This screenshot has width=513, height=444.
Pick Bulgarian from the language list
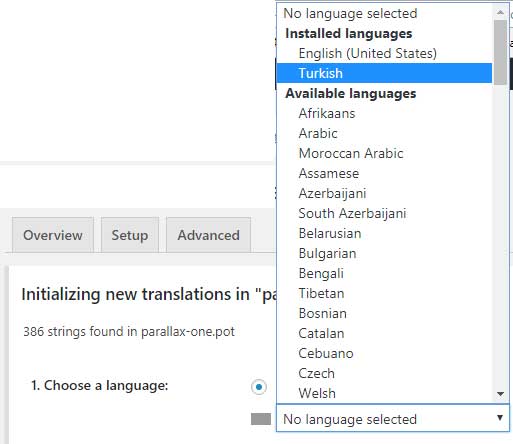tap(384, 253)
